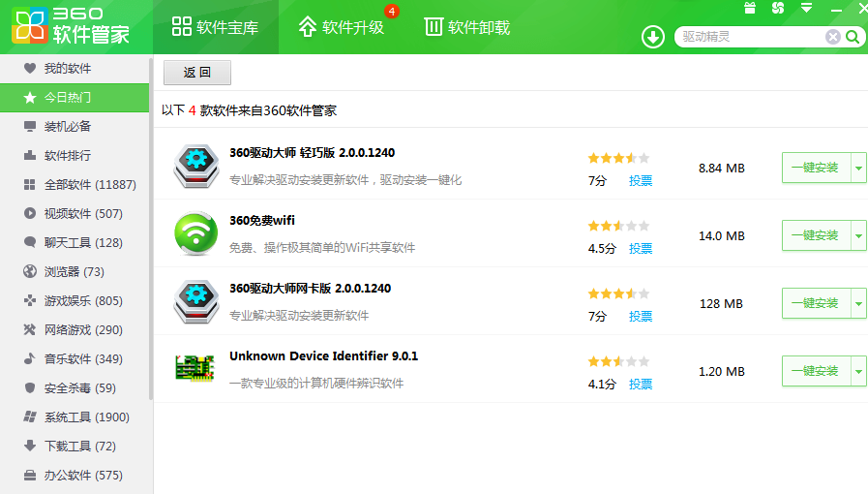Open the 360免费wifi title text
The width and height of the screenshot is (868, 494).
(262, 221)
